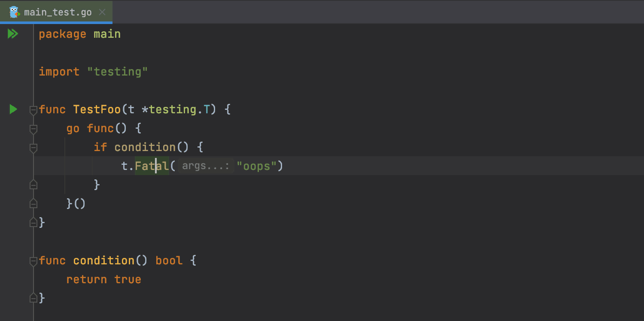The image size is (644, 321).
Task: Collapse the go func() block fold marker
Action: pyautogui.click(x=33, y=129)
